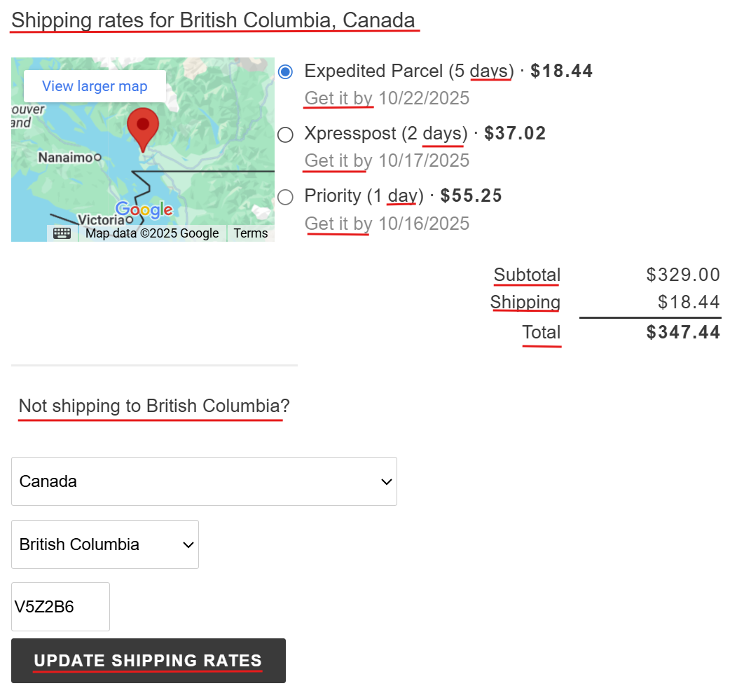Open the Canada country dropdown
This screenshot has width=744, height=700.
tap(204, 481)
